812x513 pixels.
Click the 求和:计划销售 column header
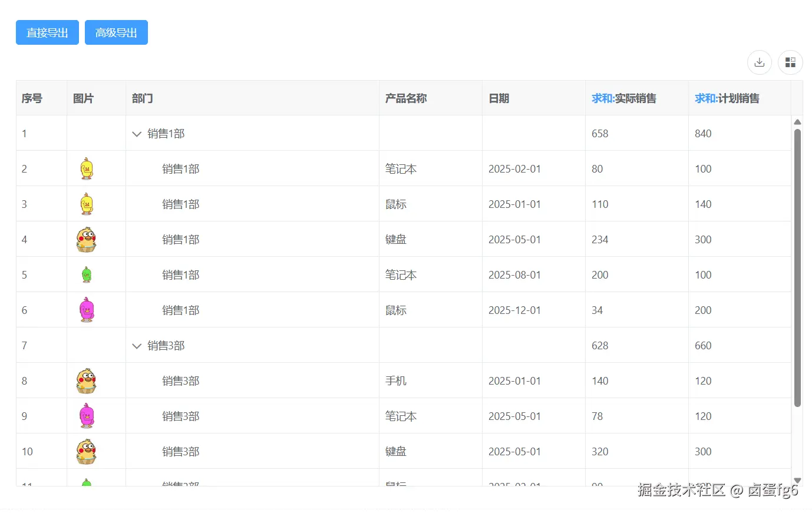pyautogui.click(x=740, y=98)
